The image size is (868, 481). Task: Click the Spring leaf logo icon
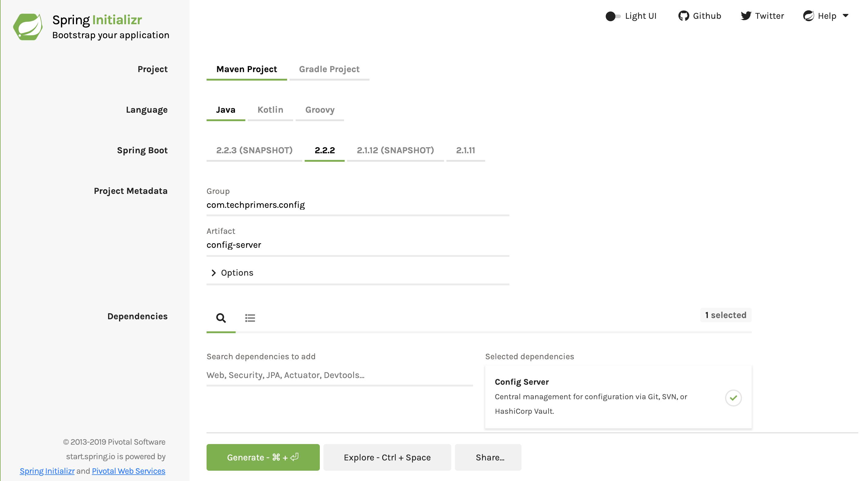[x=28, y=27]
